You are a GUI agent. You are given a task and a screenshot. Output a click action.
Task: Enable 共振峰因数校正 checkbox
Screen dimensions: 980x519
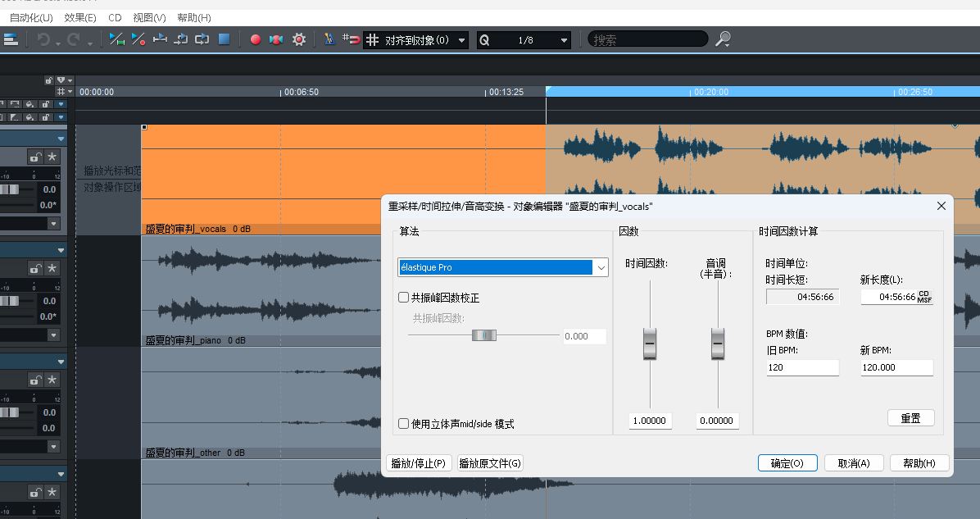(x=404, y=298)
